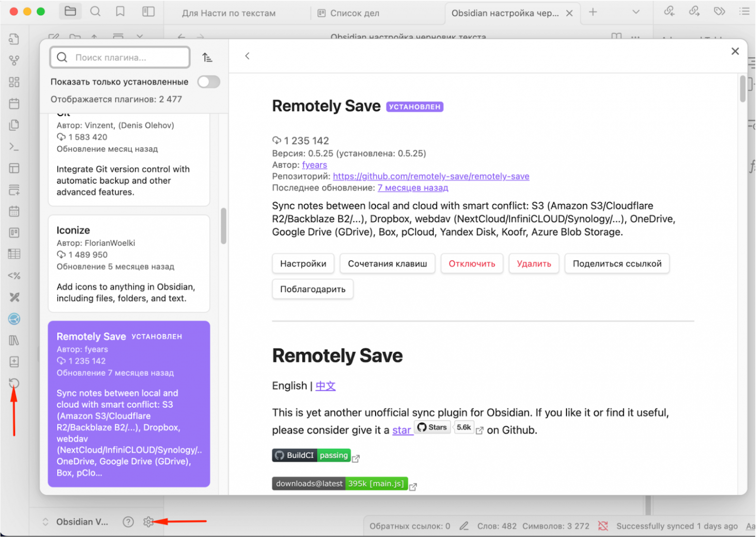
Task: Open author link 'fyears'
Action: click(315, 165)
